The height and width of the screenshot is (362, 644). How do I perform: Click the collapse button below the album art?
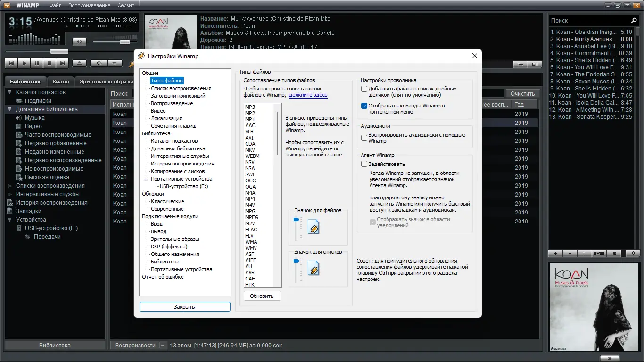[610, 358]
